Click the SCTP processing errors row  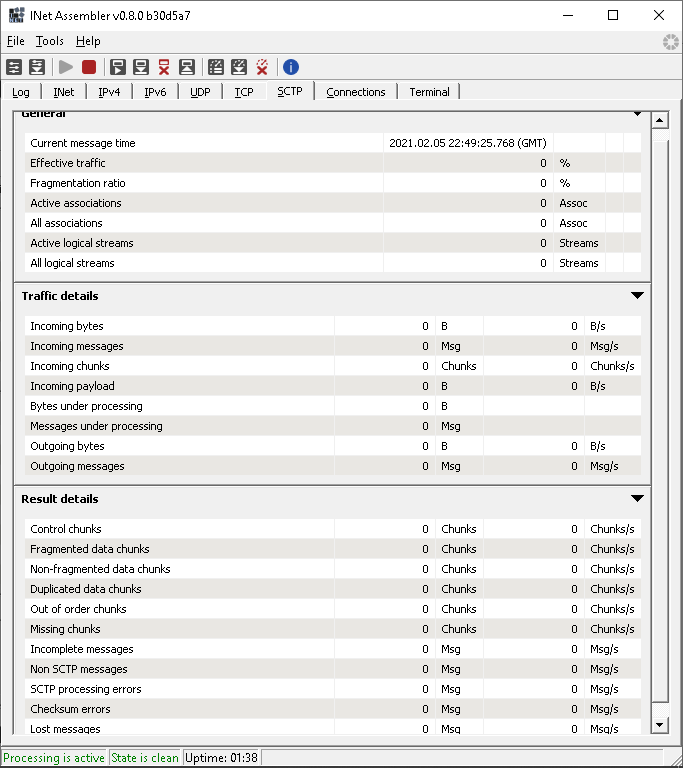pos(333,690)
